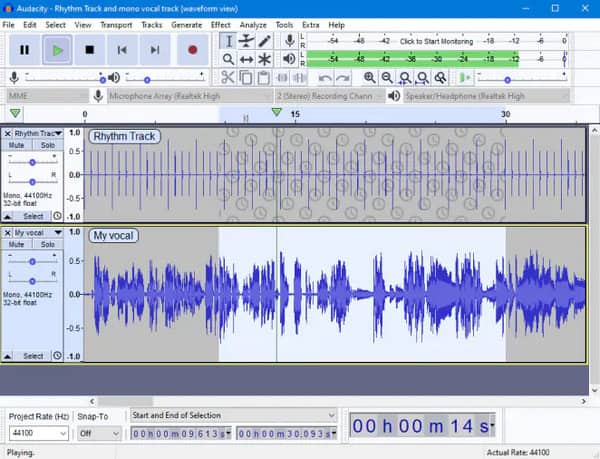Click the playback volume slider knob
The image size is (600, 459).
tap(147, 80)
